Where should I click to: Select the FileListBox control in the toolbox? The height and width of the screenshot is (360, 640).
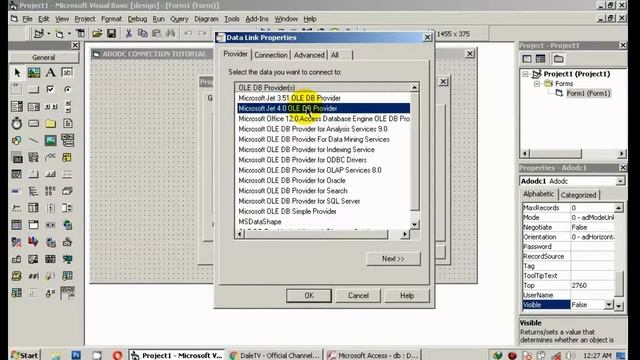click(x=67, y=123)
